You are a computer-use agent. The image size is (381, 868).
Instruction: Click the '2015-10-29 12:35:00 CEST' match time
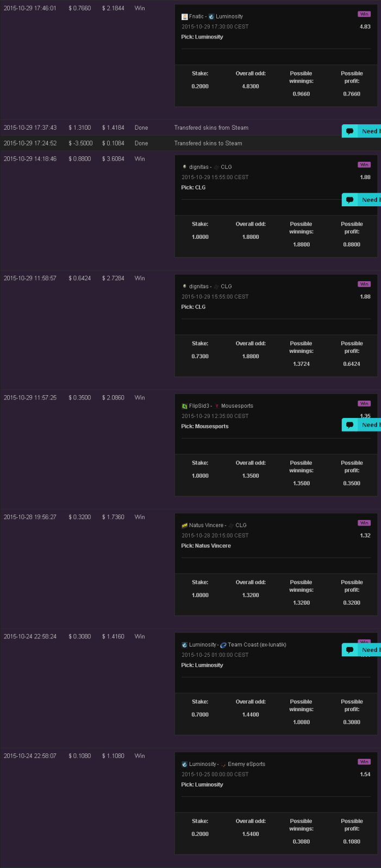pos(215,416)
